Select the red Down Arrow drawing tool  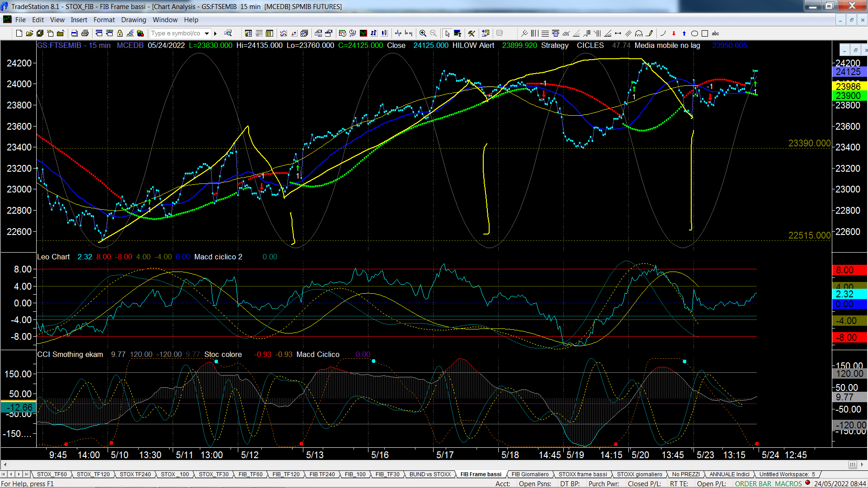pos(674,33)
